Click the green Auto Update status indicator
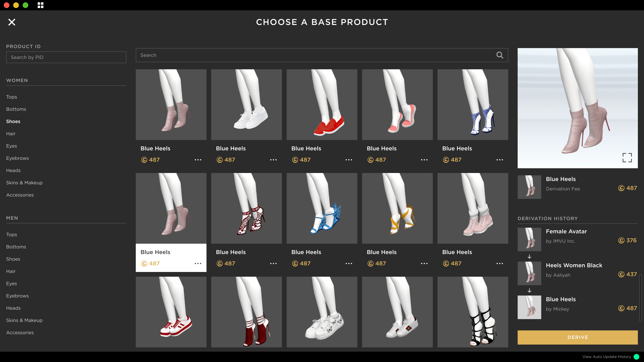This screenshot has height=362, width=644. (x=636, y=357)
